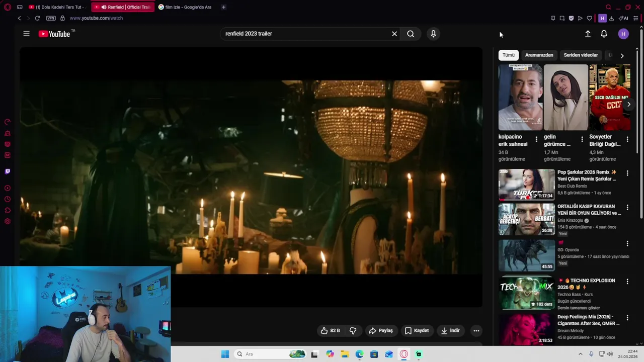Switch to film izle Google tab
The image size is (644, 362).
pyautogui.click(x=186, y=7)
